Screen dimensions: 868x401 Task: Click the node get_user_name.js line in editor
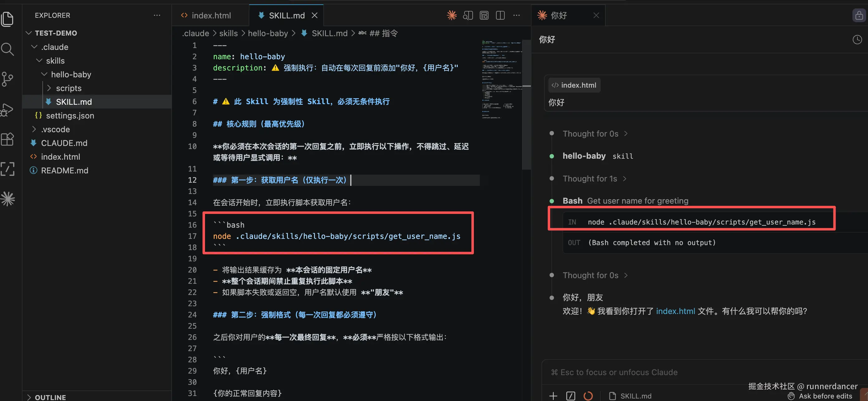click(336, 236)
